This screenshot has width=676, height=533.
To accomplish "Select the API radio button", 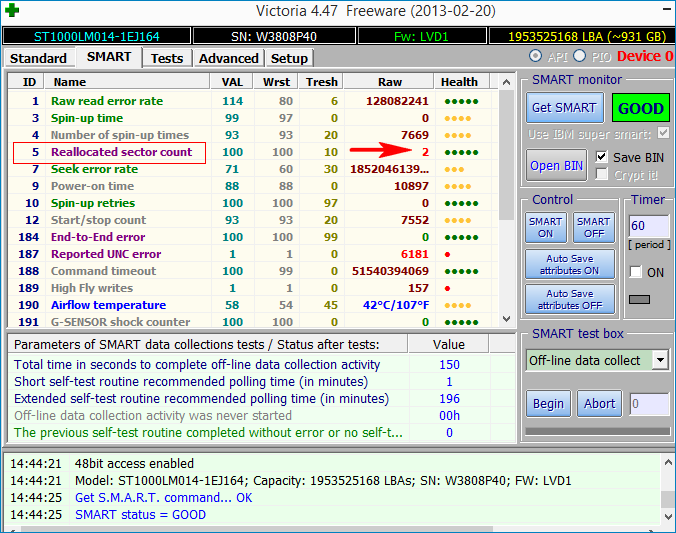I will click(536, 56).
